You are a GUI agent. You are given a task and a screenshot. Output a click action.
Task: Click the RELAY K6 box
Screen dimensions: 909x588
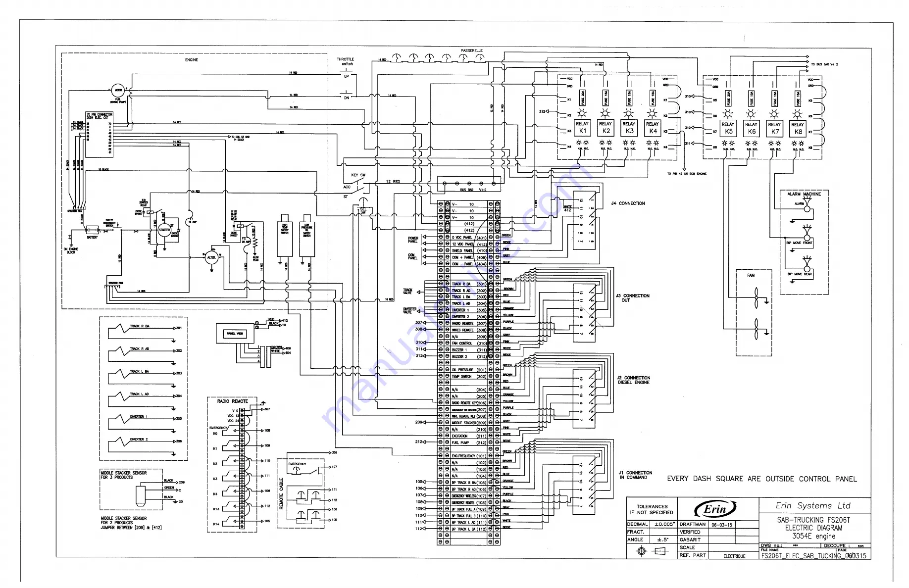(x=752, y=129)
